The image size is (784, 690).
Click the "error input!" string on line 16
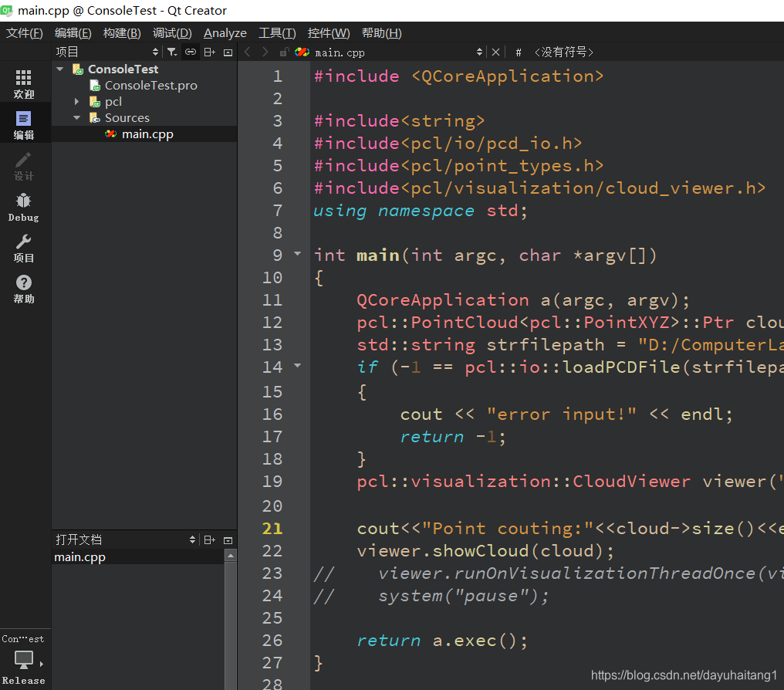click(562, 414)
